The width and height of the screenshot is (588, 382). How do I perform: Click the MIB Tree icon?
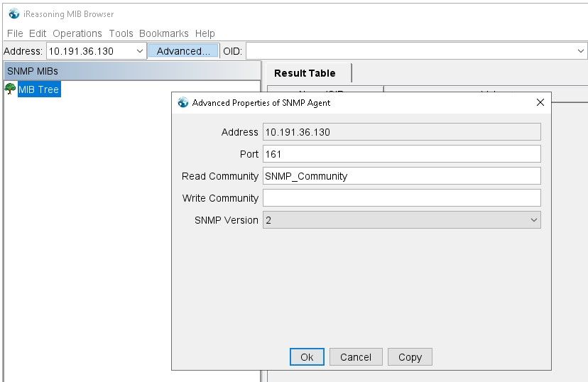pyautogui.click(x=10, y=89)
